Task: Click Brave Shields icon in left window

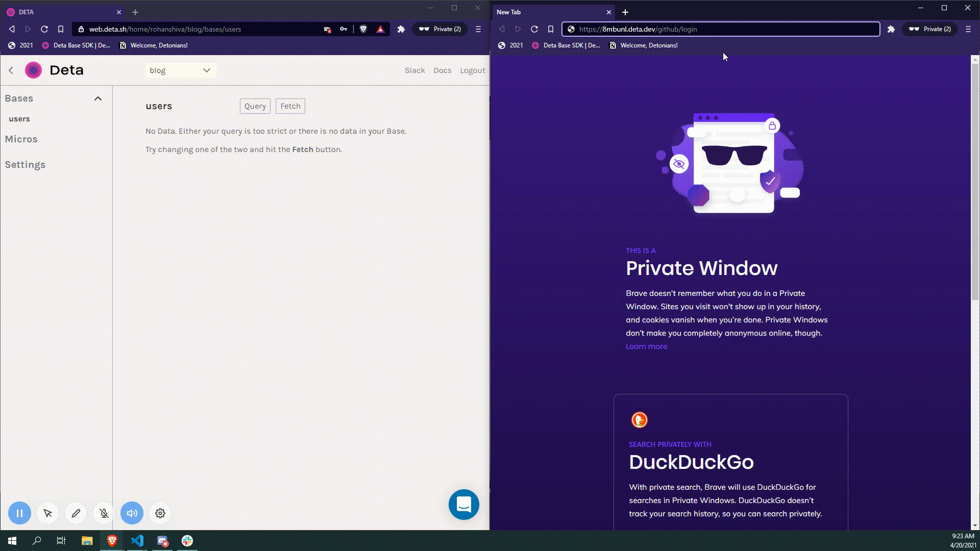Action: 363,29
